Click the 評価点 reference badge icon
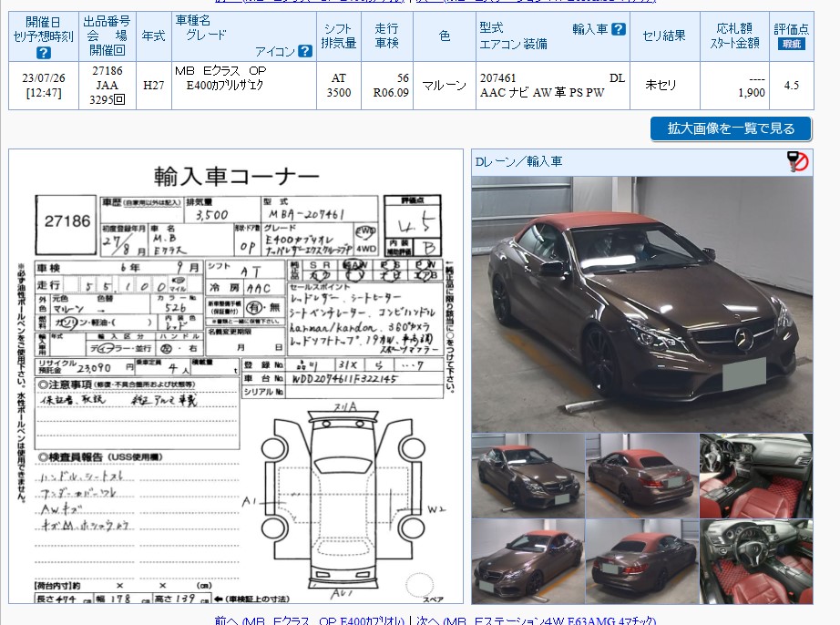The height and width of the screenshot is (625, 840). [791, 44]
